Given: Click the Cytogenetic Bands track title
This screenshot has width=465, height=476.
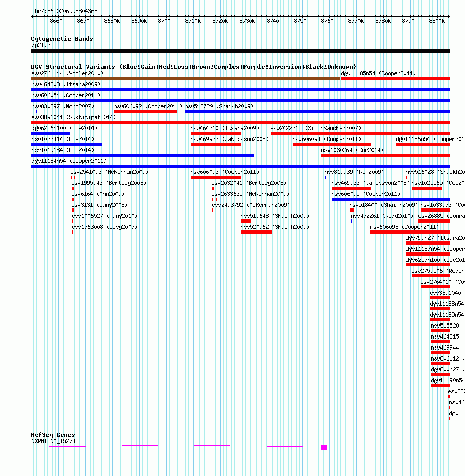Looking at the screenshot, I should (x=62, y=39).
